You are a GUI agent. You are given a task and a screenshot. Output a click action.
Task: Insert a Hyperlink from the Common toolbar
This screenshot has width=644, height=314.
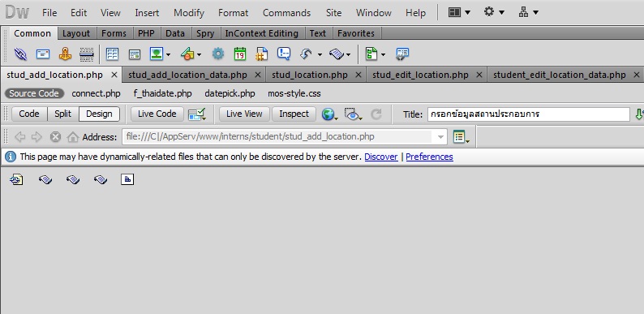click(x=20, y=54)
